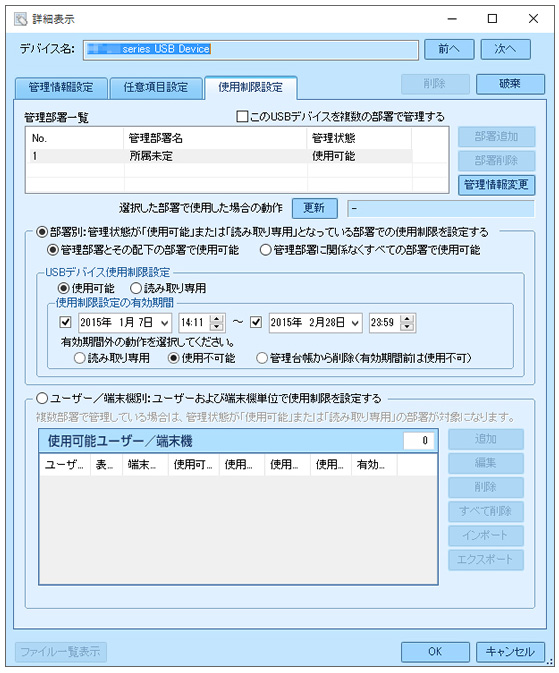Decrease the start time 14:11 spinner

[217, 327]
